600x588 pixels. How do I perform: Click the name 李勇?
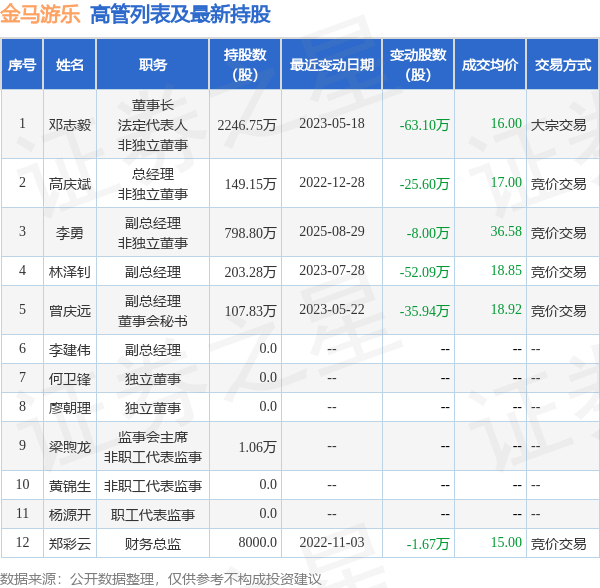(70, 233)
